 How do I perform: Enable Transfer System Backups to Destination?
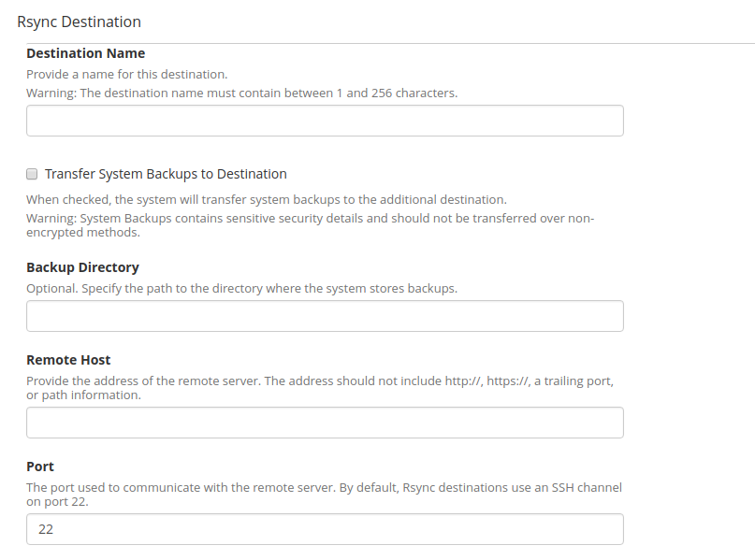tap(31, 174)
